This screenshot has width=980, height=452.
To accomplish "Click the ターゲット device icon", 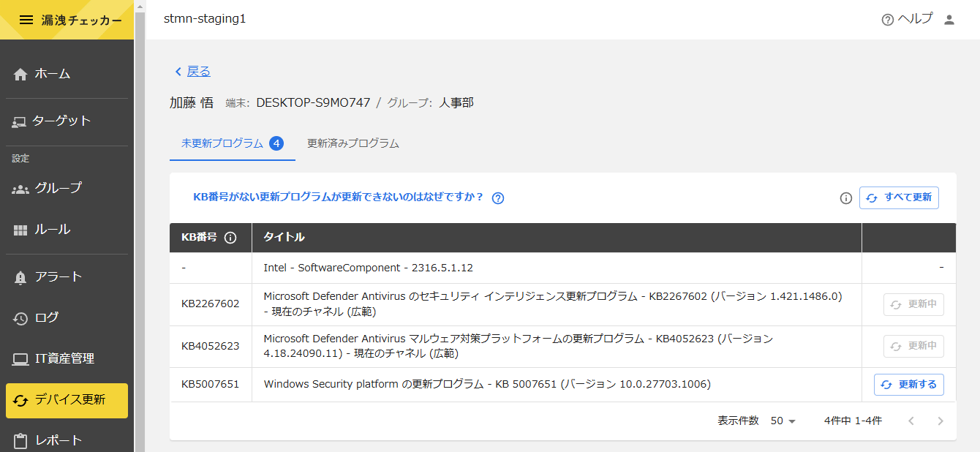I will point(19,121).
